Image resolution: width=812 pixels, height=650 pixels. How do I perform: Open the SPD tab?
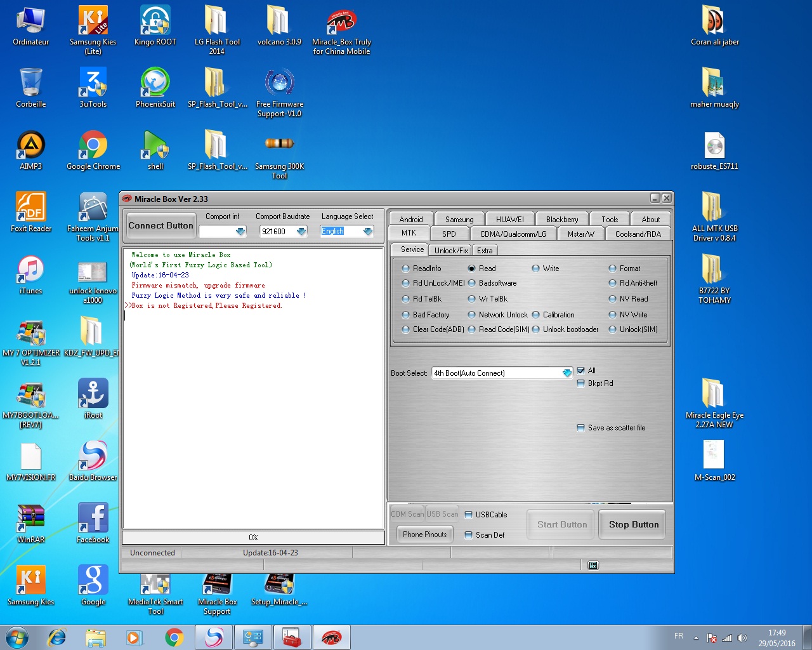pyautogui.click(x=449, y=234)
